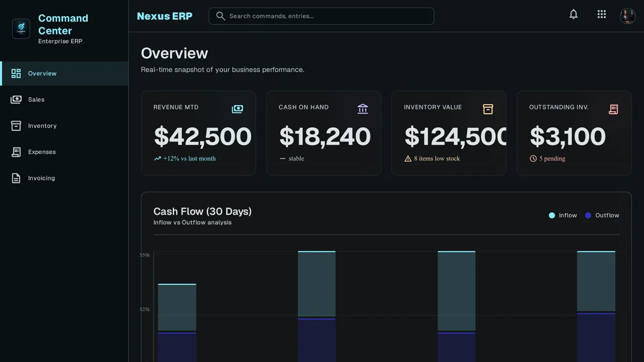Click the Inventory Value archive icon
Image resolution: width=644 pixels, height=362 pixels.
coord(488,109)
